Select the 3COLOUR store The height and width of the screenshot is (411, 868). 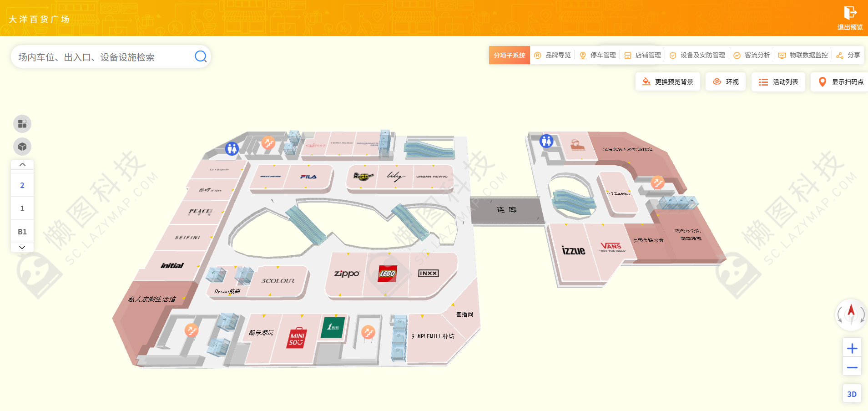click(278, 281)
